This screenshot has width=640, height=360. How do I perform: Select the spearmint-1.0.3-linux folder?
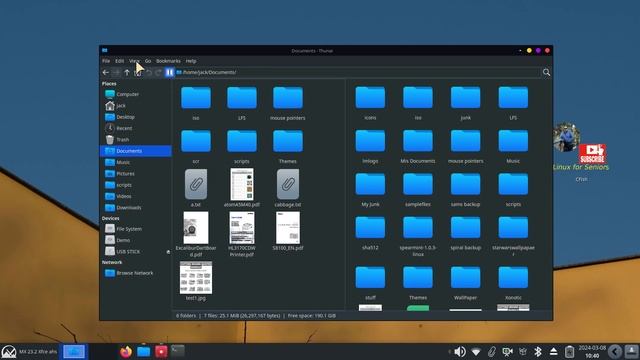click(x=418, y=228)
